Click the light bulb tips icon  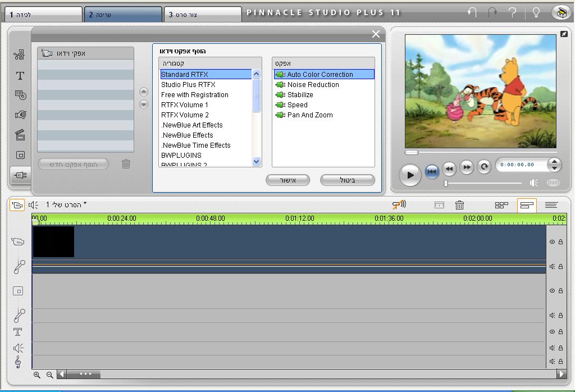click(x=536, y=13)
